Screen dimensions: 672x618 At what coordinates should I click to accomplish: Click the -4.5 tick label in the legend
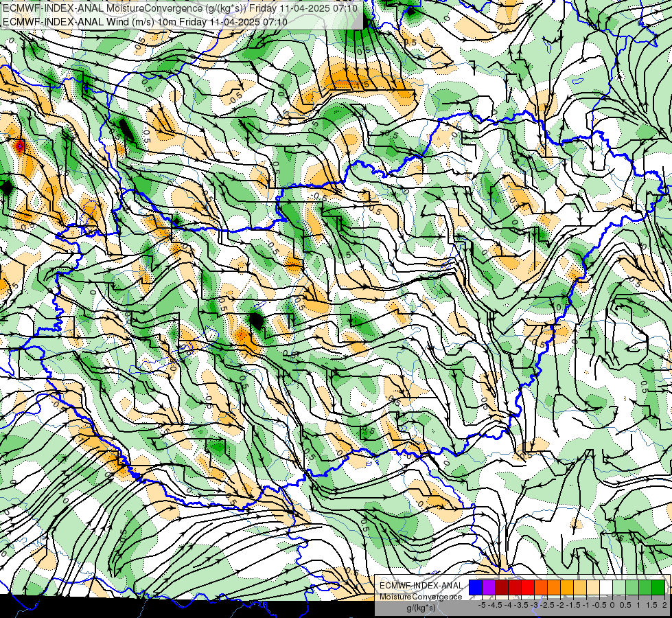pos(495,605)
